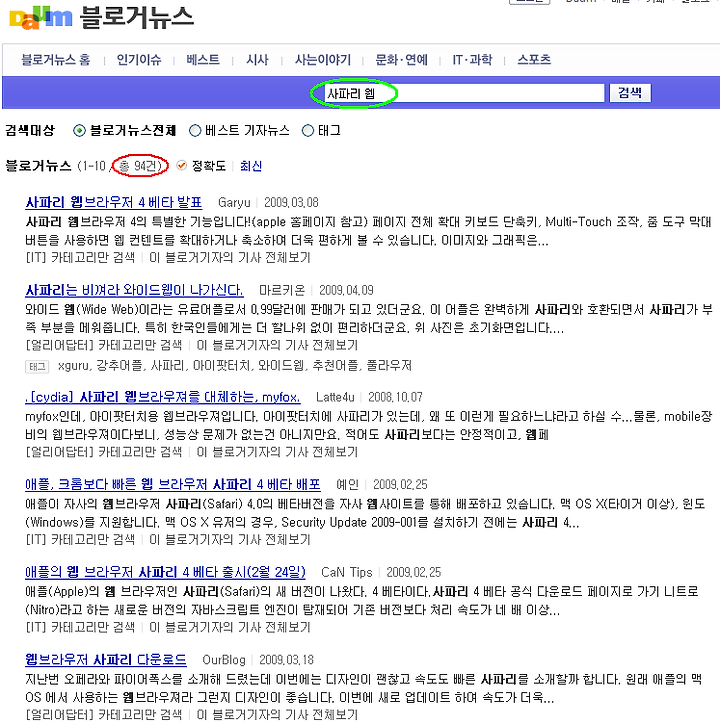The width and height of the screenshot is (720, 724).
Task: Click [IT] 카테고리만 검색 under 예인 article
Action: pos(80,540)
